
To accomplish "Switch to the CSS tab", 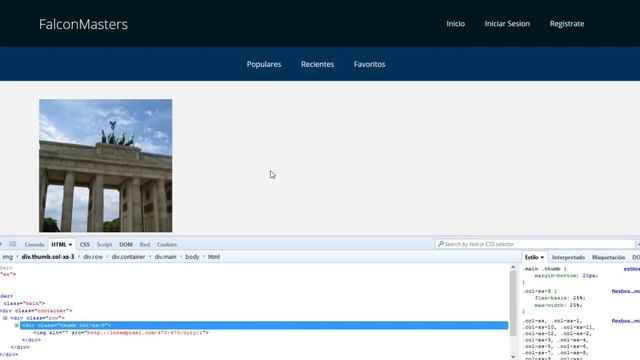I will pos(84,244).
